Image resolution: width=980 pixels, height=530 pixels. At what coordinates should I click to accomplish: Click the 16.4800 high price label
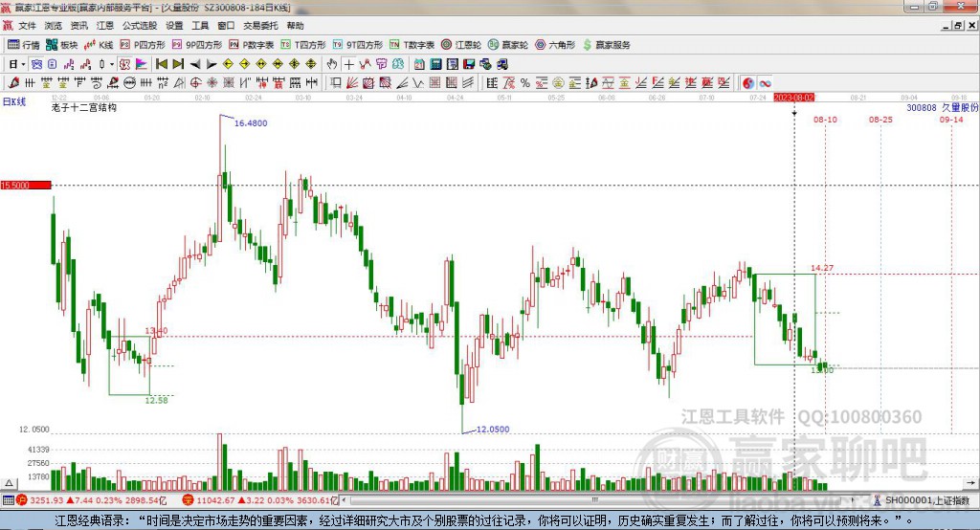coord(251,123)
